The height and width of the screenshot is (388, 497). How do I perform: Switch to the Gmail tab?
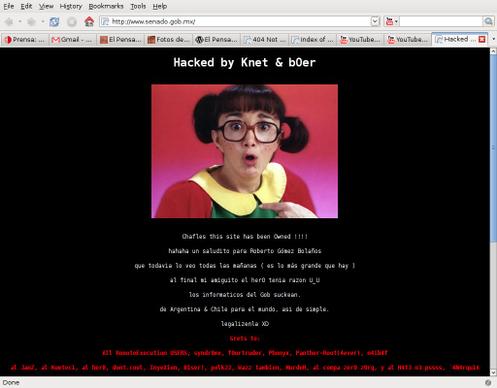(72, 40)
